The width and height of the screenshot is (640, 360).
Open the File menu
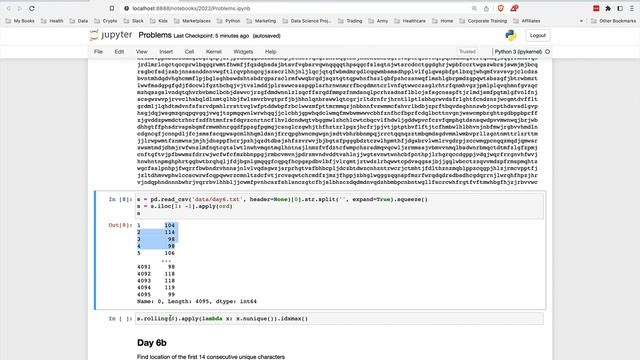tap(98, 52)
